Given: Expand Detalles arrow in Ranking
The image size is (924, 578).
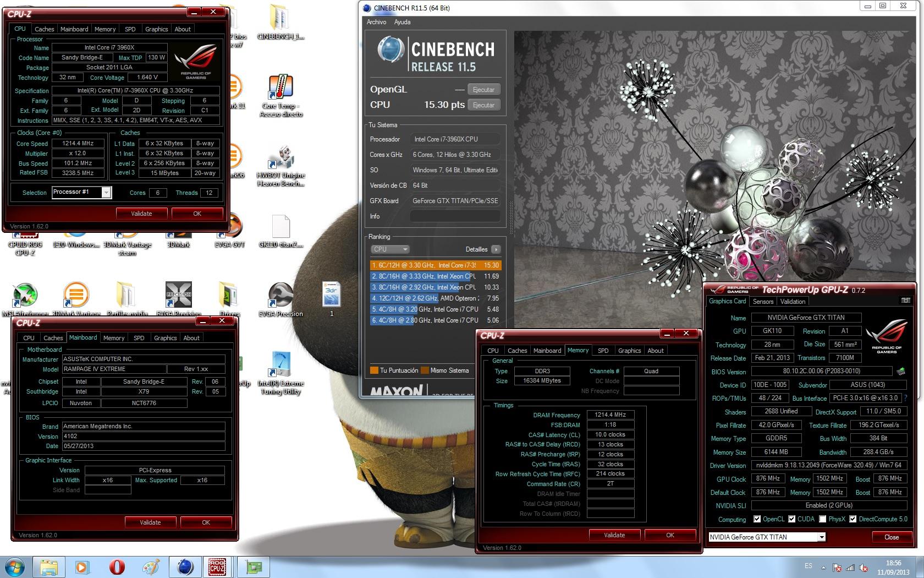Looking at the screenshot, I should click(496, 249).
